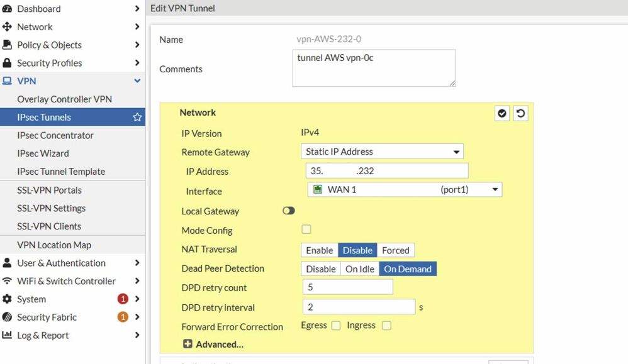Open the Remote Gateway dropdown

point(382,152)
